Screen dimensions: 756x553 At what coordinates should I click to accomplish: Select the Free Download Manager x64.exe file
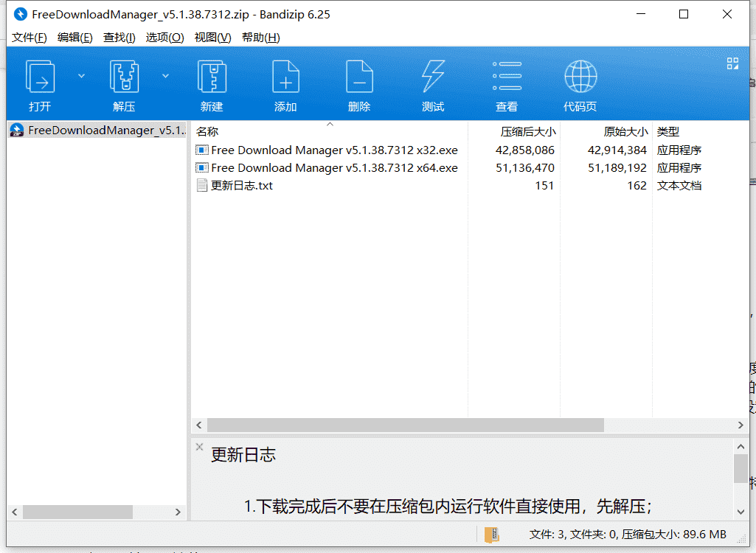point(334,168)
